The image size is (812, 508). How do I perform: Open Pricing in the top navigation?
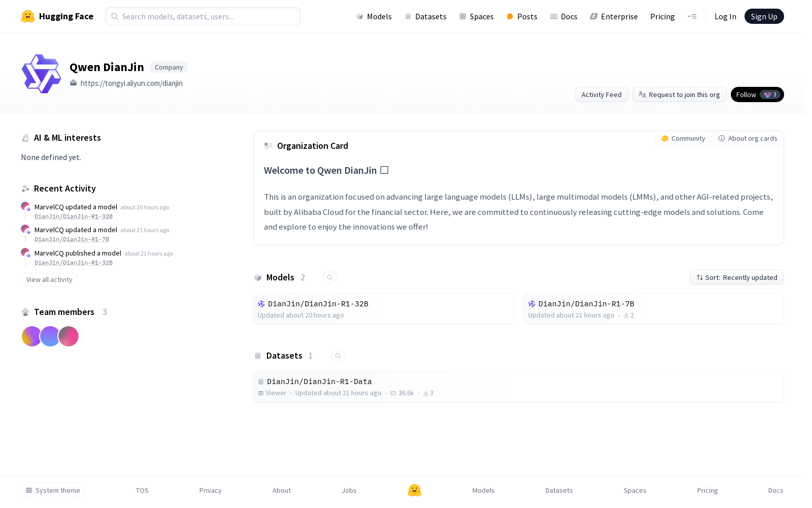pyautogui.click(x=662, y=16)
